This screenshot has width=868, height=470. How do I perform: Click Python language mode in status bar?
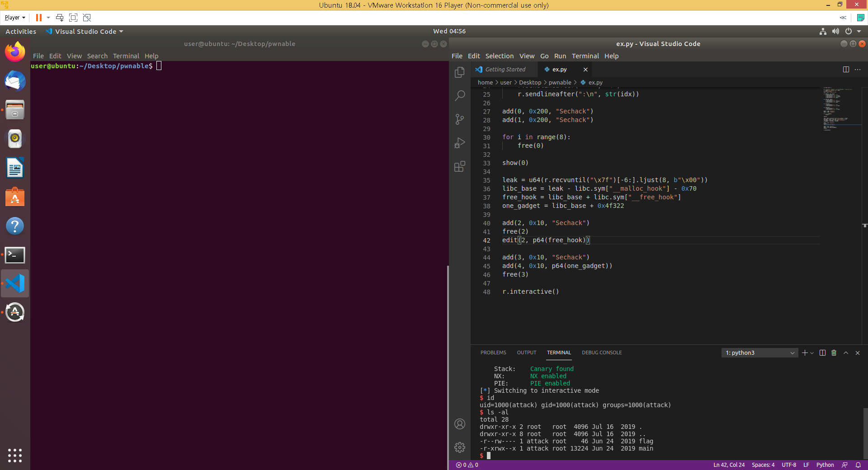(825, 465)
